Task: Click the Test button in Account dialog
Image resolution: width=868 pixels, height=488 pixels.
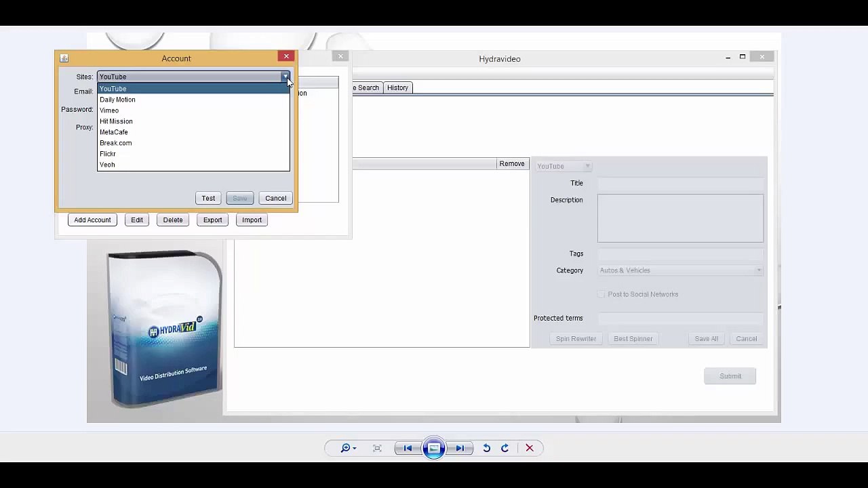Action: coord(208,198)
